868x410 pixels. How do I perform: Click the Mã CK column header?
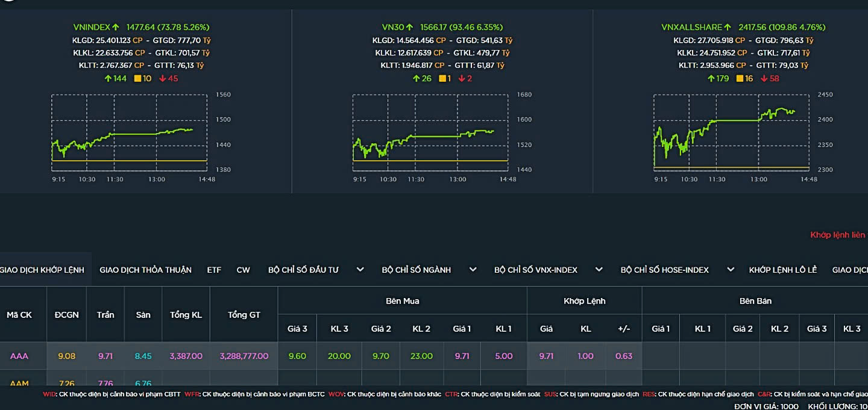pyautogui.click(x=19, y=315)
